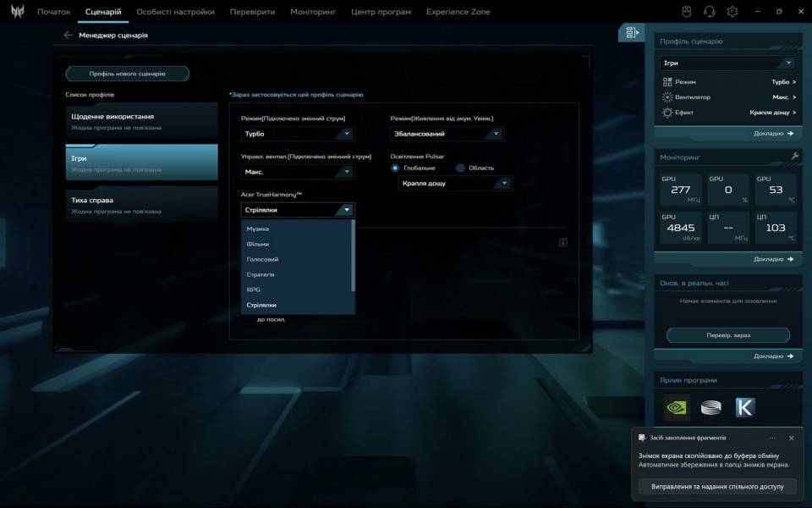The image size is (812, 508).
Task: Select the Область radio button
Action: point(461,168)
